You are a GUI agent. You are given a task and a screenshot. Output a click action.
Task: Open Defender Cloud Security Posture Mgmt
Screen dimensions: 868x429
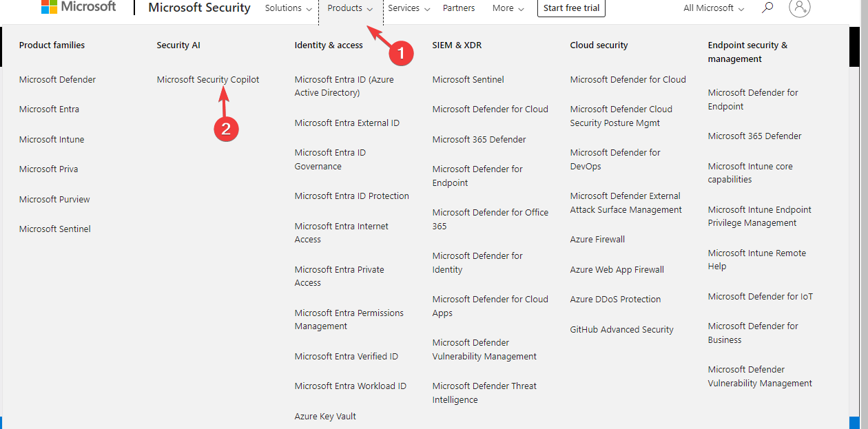pyautogui.click(x=621, y=116)
